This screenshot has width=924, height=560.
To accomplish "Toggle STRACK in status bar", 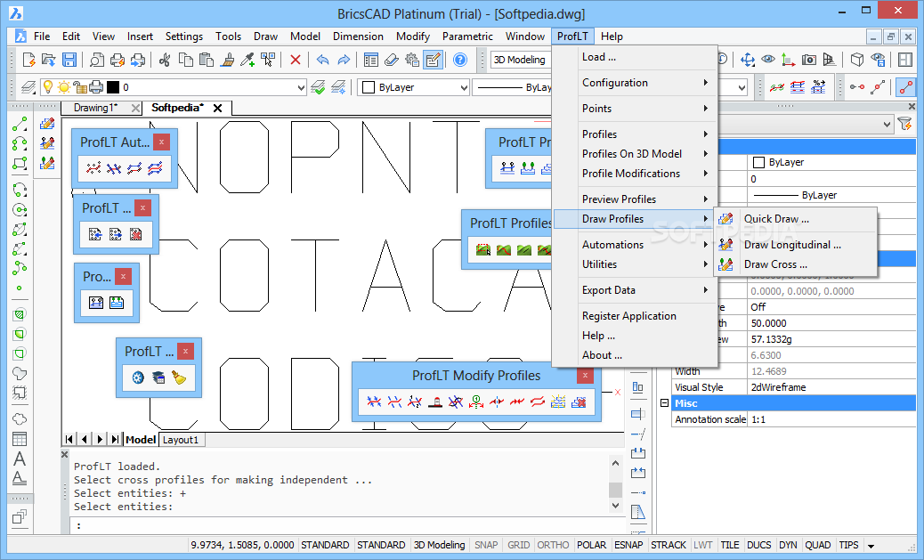I will click(x=669, y=545).
